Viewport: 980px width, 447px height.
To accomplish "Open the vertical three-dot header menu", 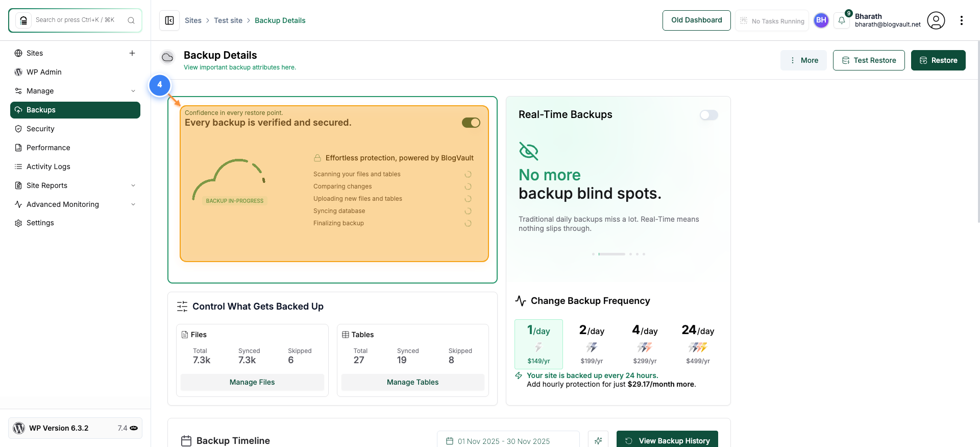I will tap(962, 20).
